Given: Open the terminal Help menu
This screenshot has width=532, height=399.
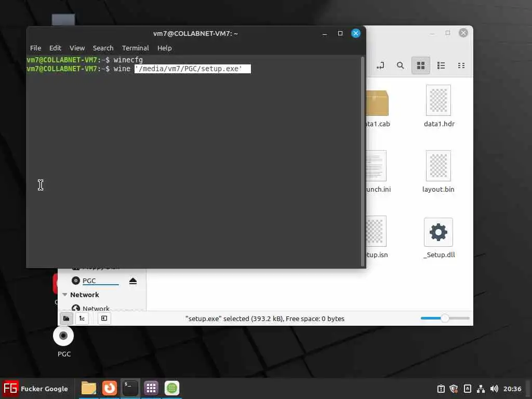Looking at the screenshot, I should 165,48.
